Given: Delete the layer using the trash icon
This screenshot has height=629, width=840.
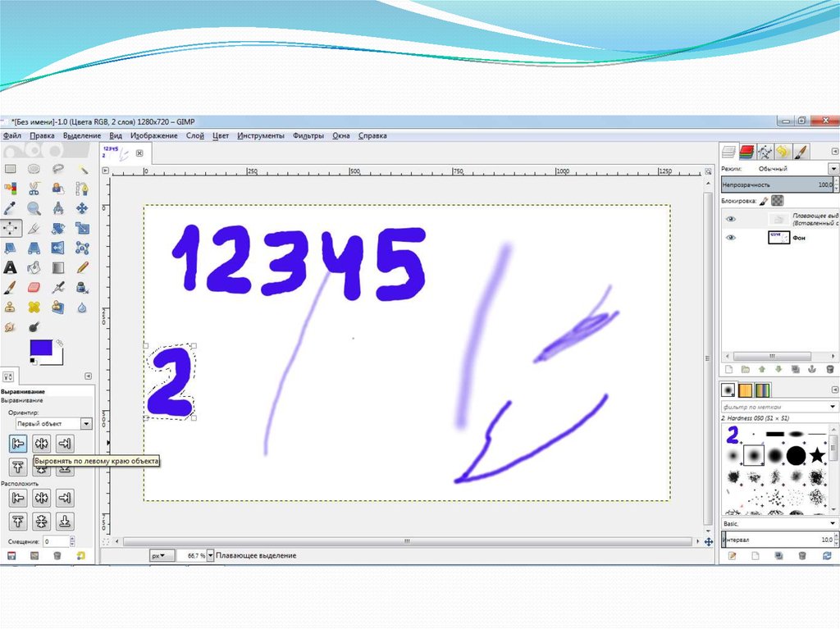Looking at the screenshot, I should (830, 369).
